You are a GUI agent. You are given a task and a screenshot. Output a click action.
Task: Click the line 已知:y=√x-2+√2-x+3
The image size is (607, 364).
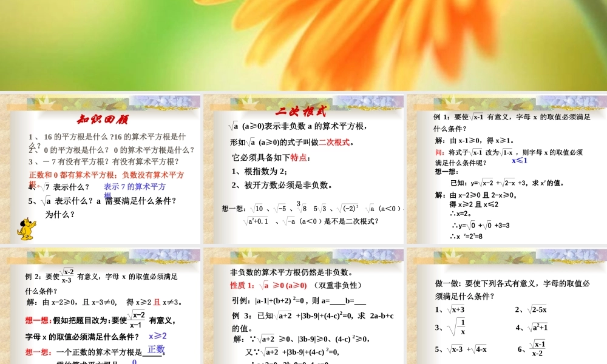507,183
